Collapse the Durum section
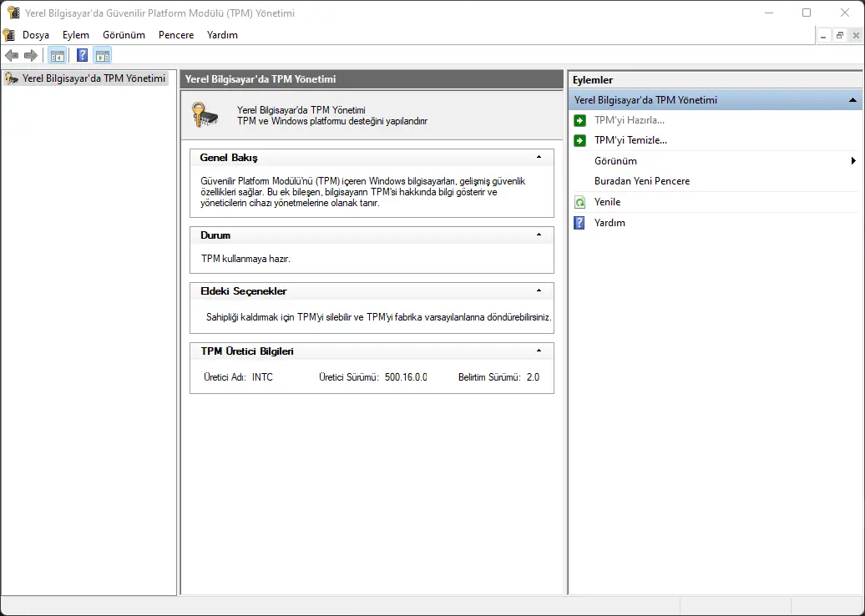Viewport: 865px width, 616px height. [539, 235]
